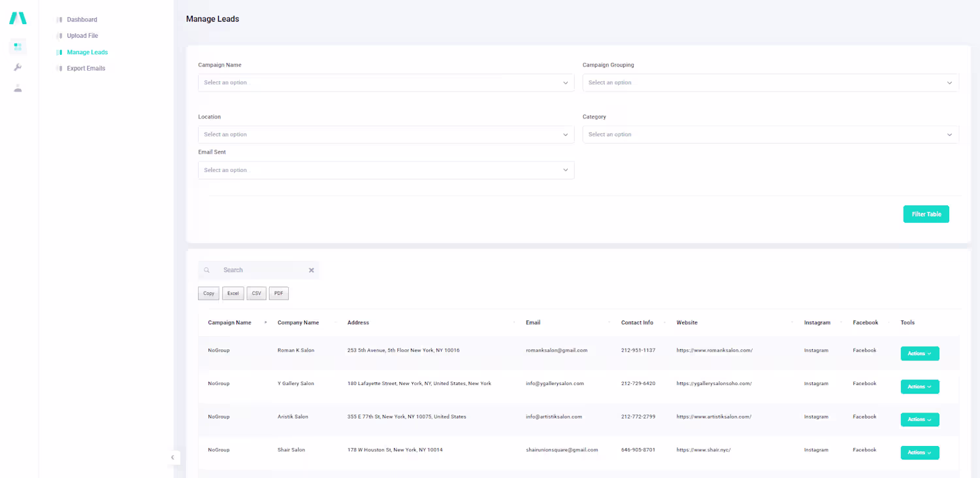Open Upload File in the sidebar menu

click(82, 36)
